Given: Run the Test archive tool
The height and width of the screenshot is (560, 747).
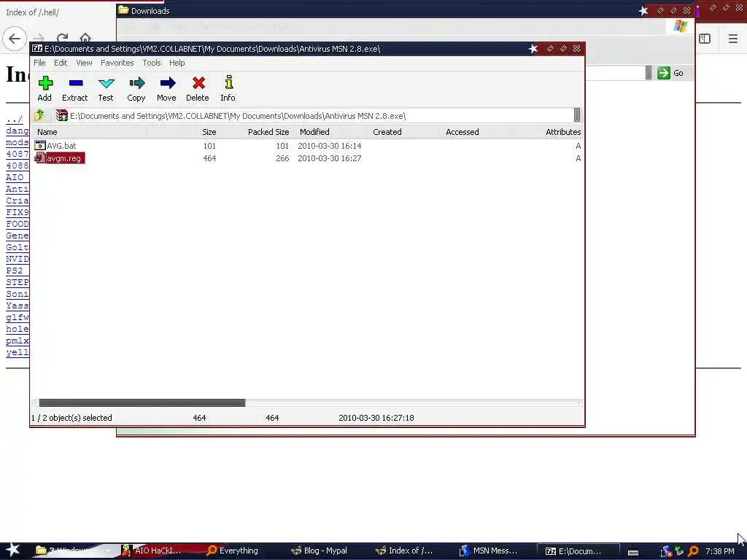Looking at the screenshot, I should pos(106,88).
